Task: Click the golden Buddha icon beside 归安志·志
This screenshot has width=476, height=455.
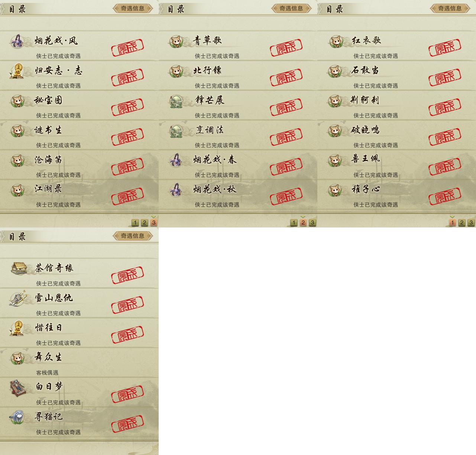Action: (17, 71)
